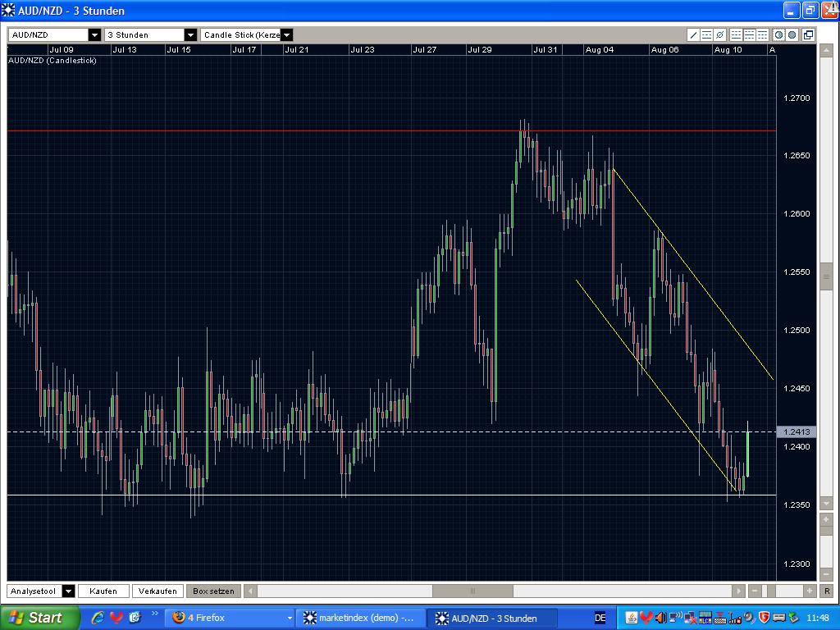This screenshot has width=840, height=630.
Task: Click the disconnected network tray icon
Action: click(x=691, y=618)
